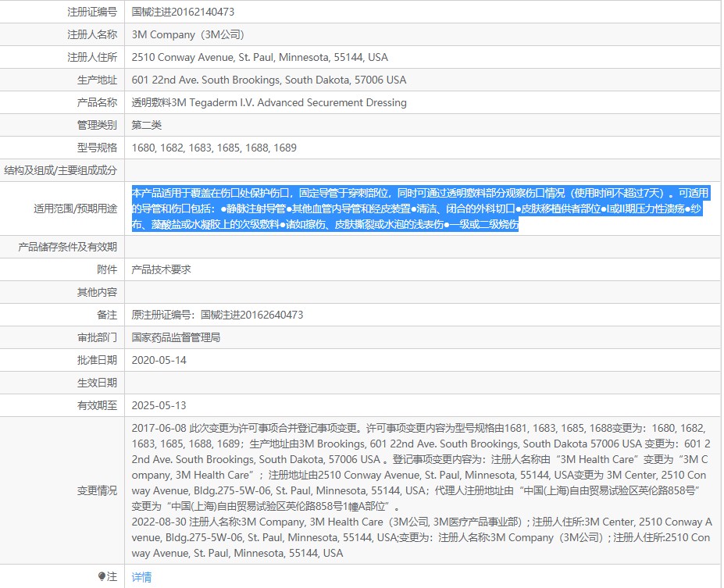Click the 适用范围/预期用途 label
Viewport: 724px width, 588px height.
(x=75, y=208)
